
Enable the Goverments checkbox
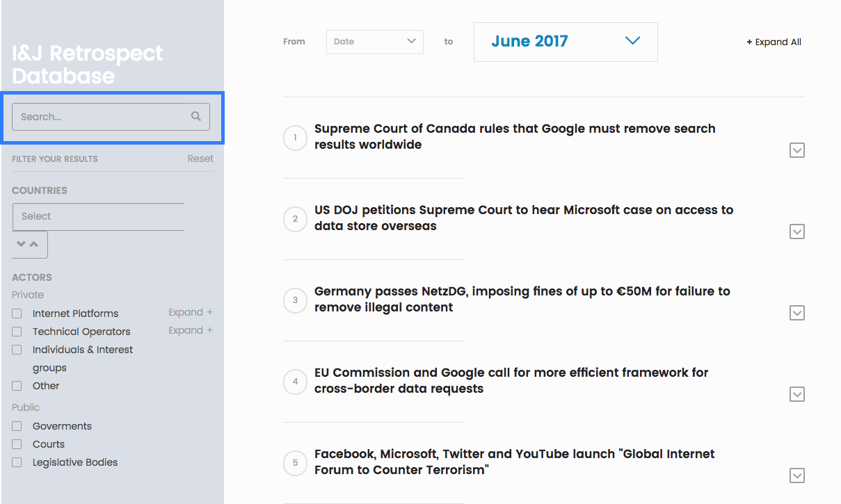pyautogui.click(x=17, y=426)
